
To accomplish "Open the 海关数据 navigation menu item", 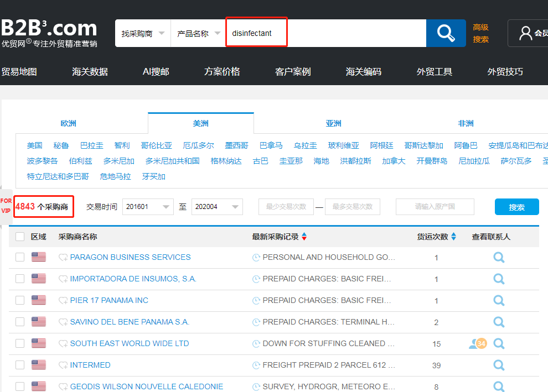I will tap(90, 71).
